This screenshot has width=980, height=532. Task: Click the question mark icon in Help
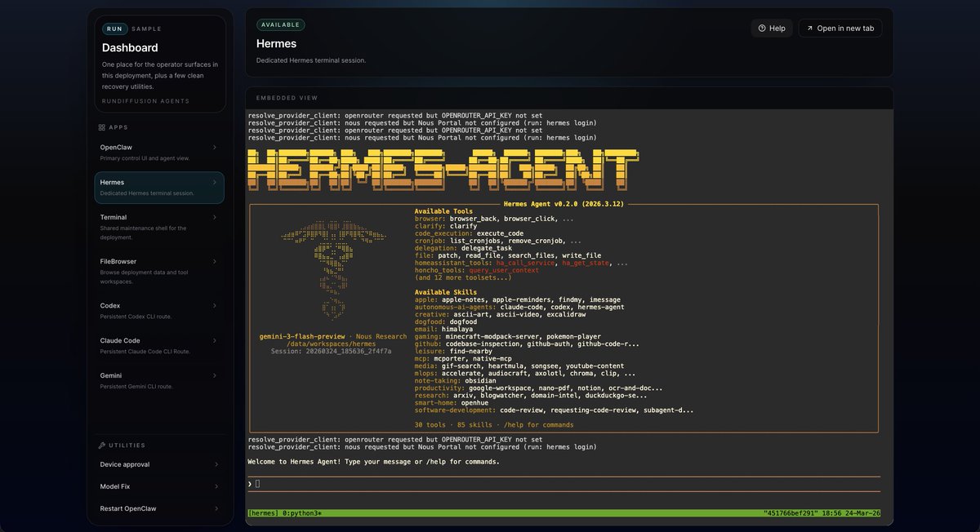pos(762,28)
